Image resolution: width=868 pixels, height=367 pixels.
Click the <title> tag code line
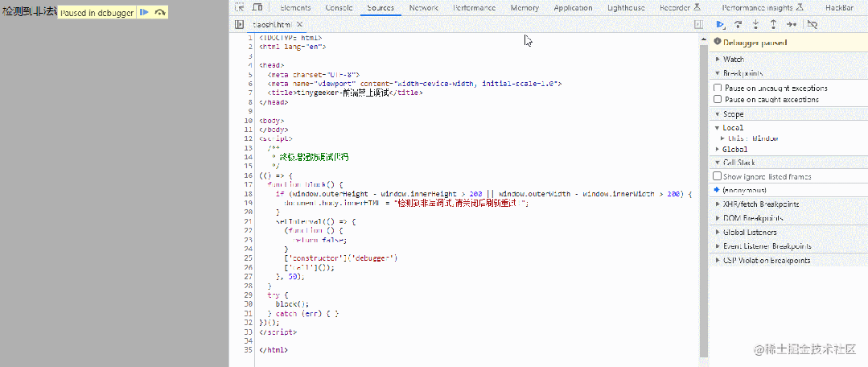pyautogui.click(x=345, y=93)
